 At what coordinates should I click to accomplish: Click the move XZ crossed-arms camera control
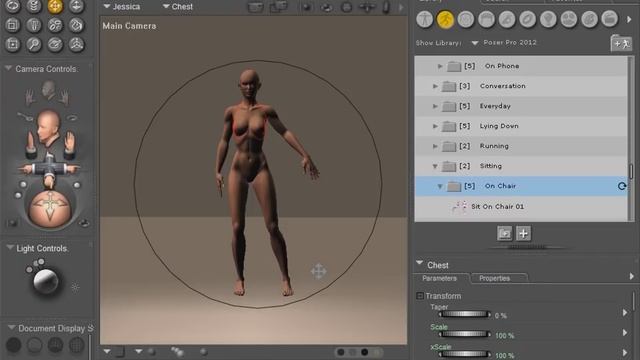[49, 168]
